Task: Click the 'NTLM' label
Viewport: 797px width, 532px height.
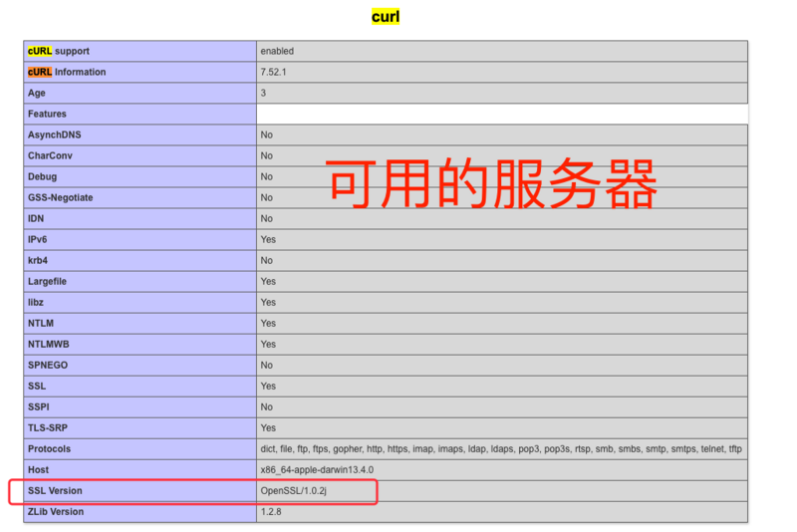Action: (41, 323)
